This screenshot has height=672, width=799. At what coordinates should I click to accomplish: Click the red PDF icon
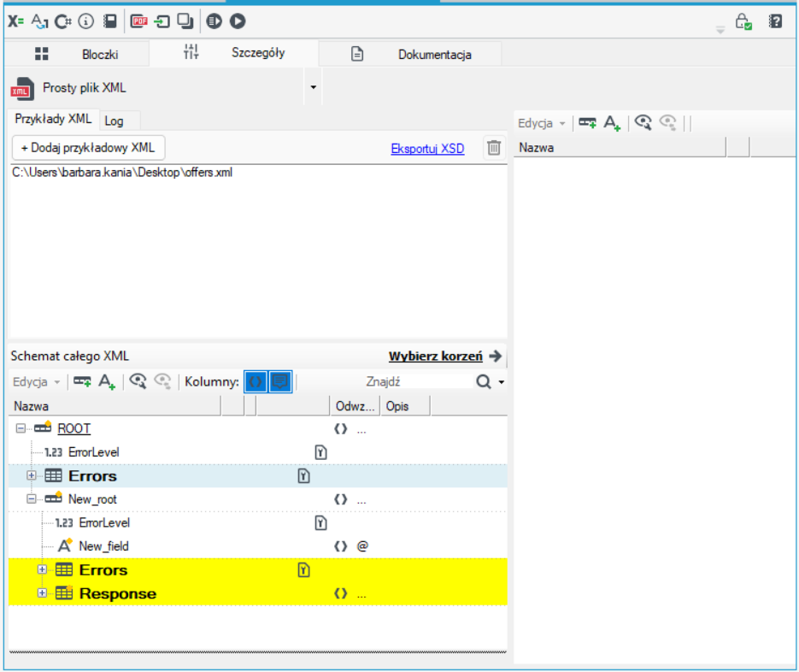click(139, 21)
